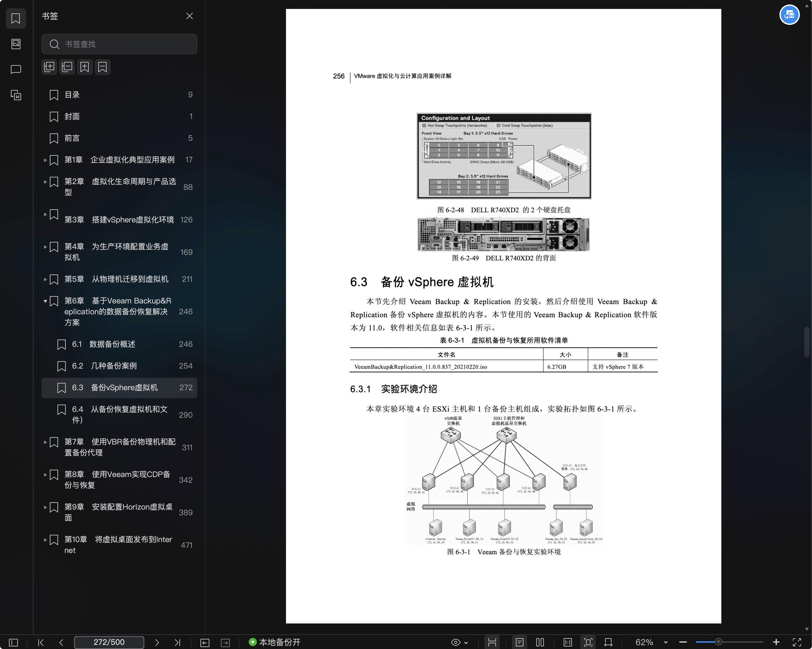
Task: Set actual size zoom icon
Action: coord(568,642)
